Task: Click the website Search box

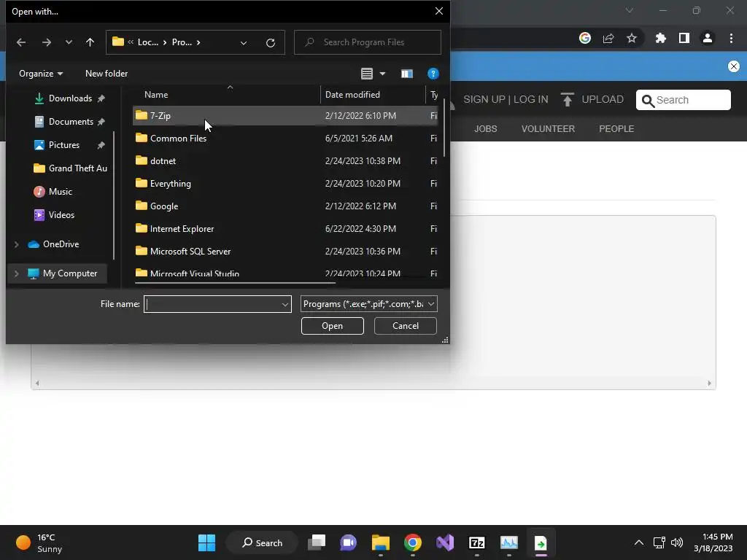Action: 683,100
